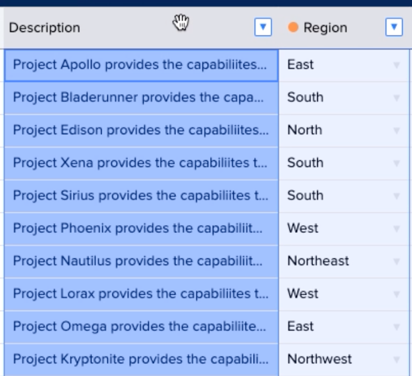Expand Region dropdown arrow in Project Lorax row
Image resolution: width=412 pixels, height=376 pixels.
(396, 294)
